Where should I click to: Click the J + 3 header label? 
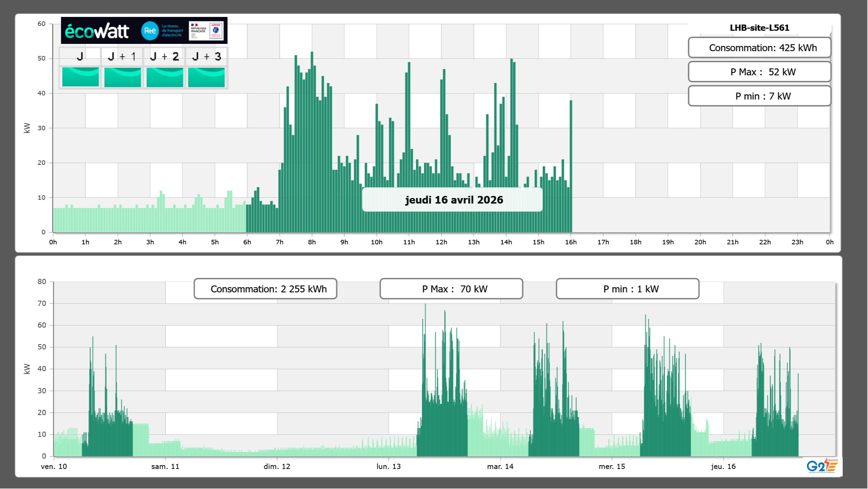[206, 56]
